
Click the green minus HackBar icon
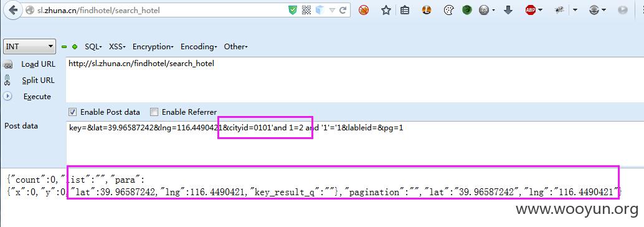click(64, 47)
